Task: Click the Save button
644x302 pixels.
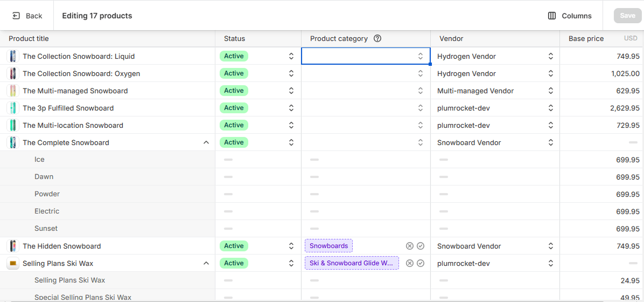Action: (x=627, y=16)
